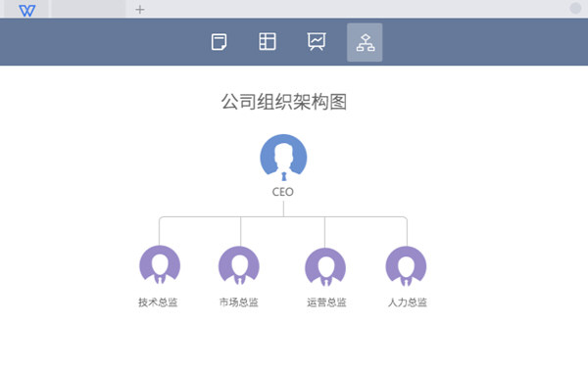Select the 市场总监 purple avatar

[x=239, y=266]
